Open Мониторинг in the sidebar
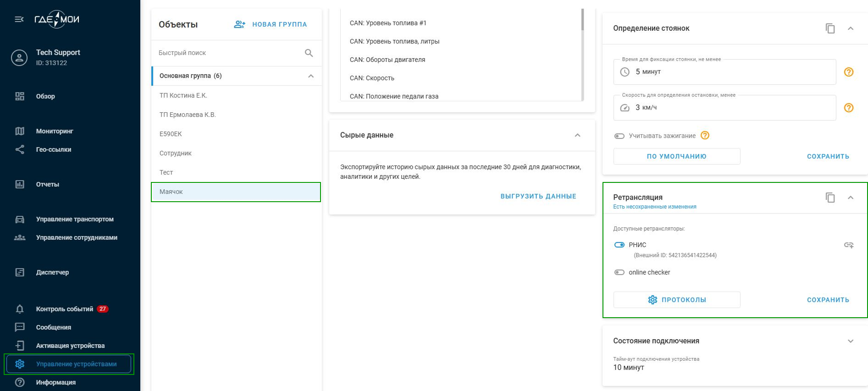868x391 pixels. (x=55, y=131)
